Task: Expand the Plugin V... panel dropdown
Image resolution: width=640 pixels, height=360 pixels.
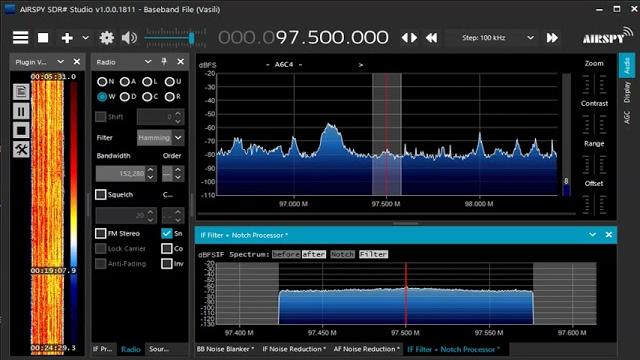Action: pos(60,62)
